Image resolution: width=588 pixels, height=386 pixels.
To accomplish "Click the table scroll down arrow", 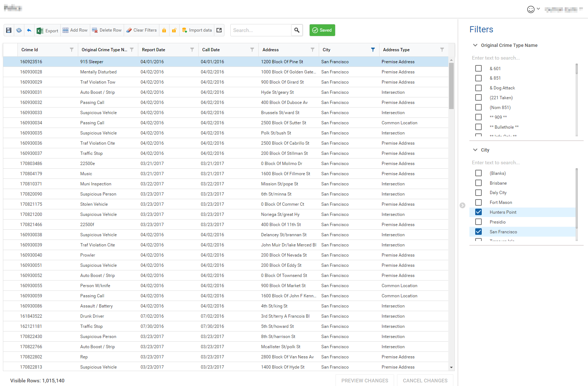I will pos(451,367).
